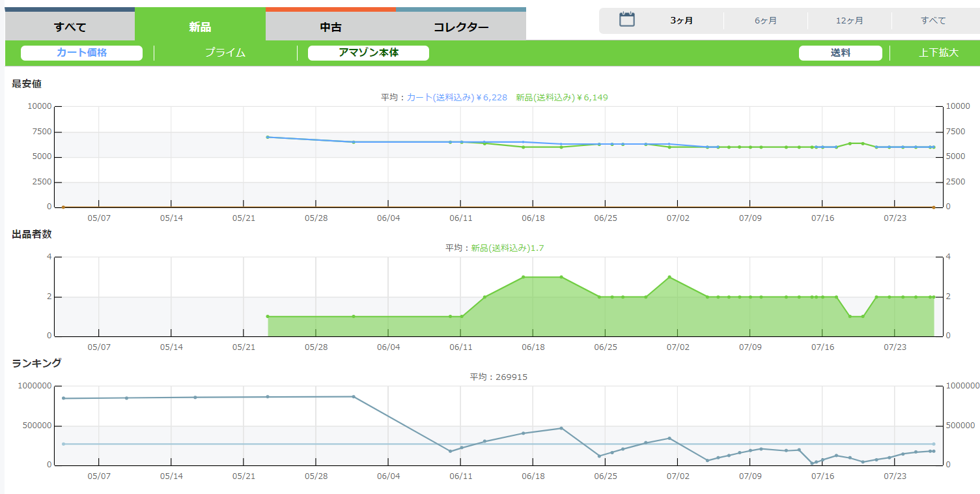Choose the 6ヶ月 time range

click(x=766, y=21)
